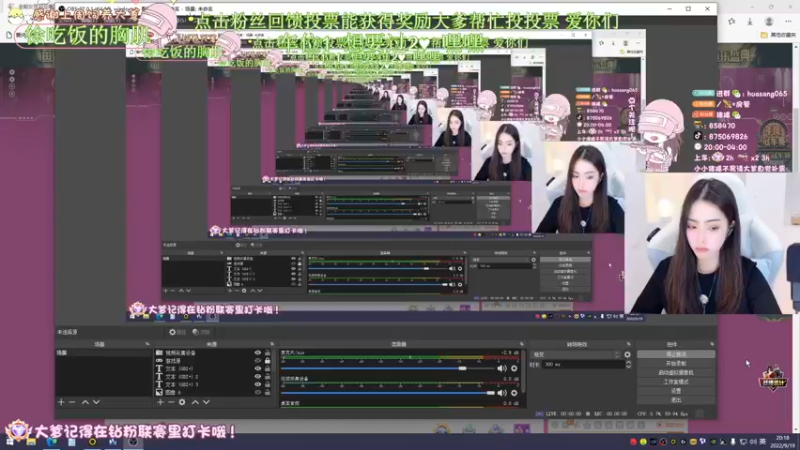The width and height of the screenshot is (800, 450).
Task: Add a new source with the Sources plus button
Action: click(160, 402)
